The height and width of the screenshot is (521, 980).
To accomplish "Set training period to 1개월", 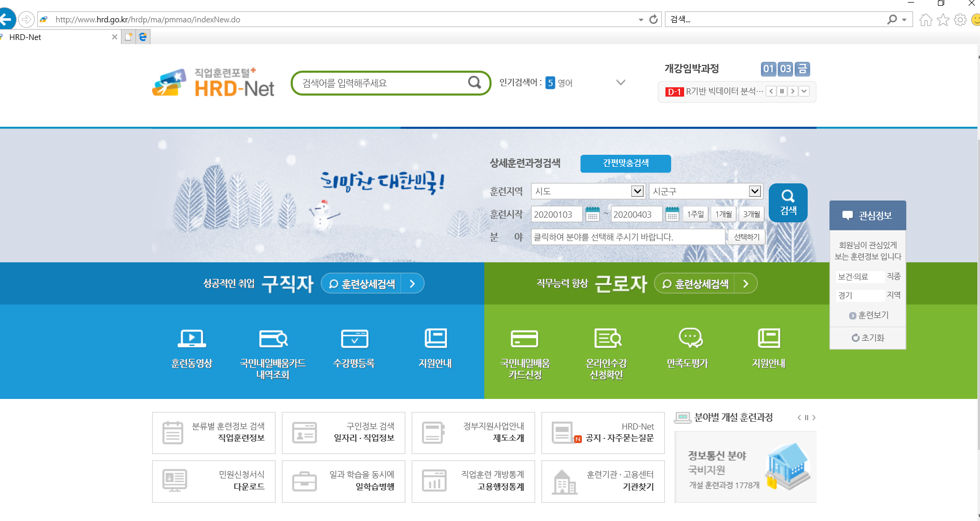I will (723, 214).
